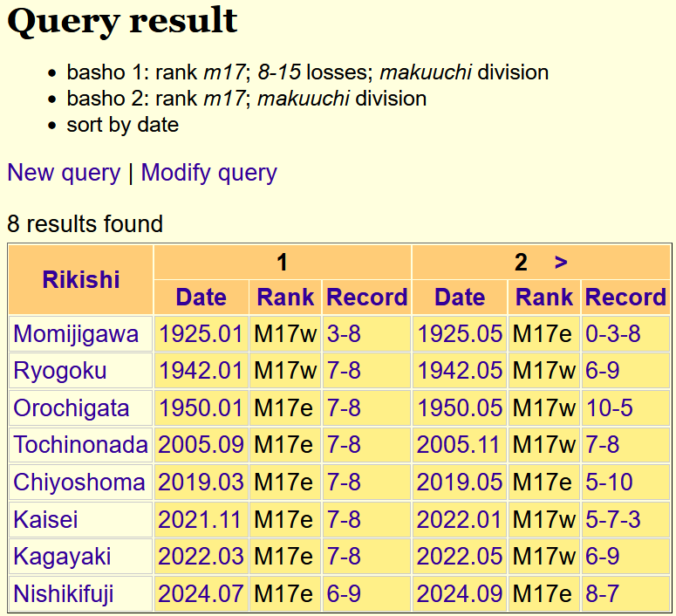Sort by Rank header under basho 1
676x616 pixels.
tap(285, 298)
